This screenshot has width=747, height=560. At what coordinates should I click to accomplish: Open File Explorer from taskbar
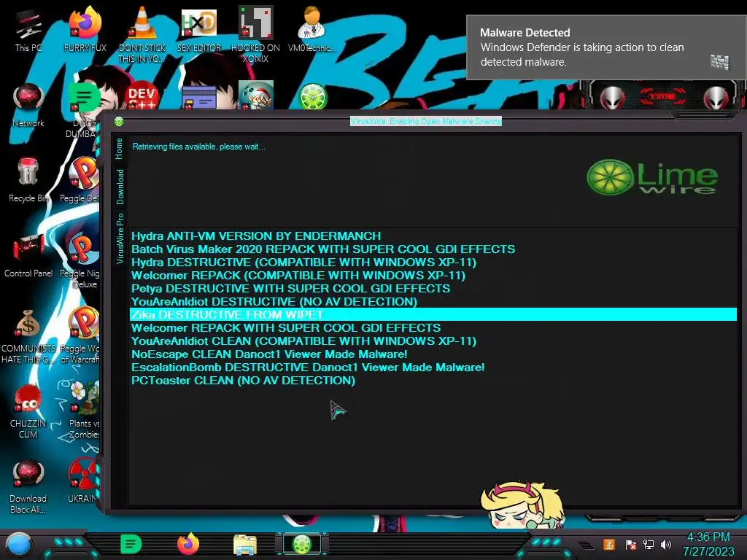tap(245, 545)
